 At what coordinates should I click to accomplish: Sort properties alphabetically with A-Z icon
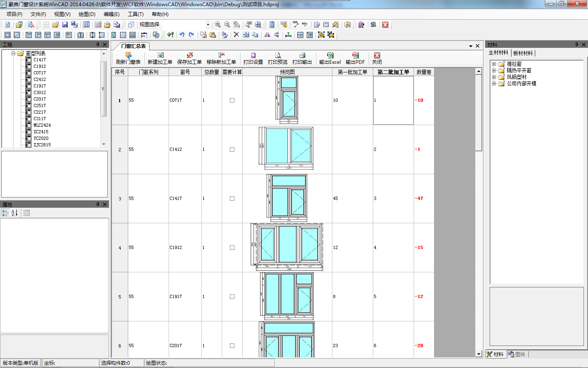(x=15, y=213)
